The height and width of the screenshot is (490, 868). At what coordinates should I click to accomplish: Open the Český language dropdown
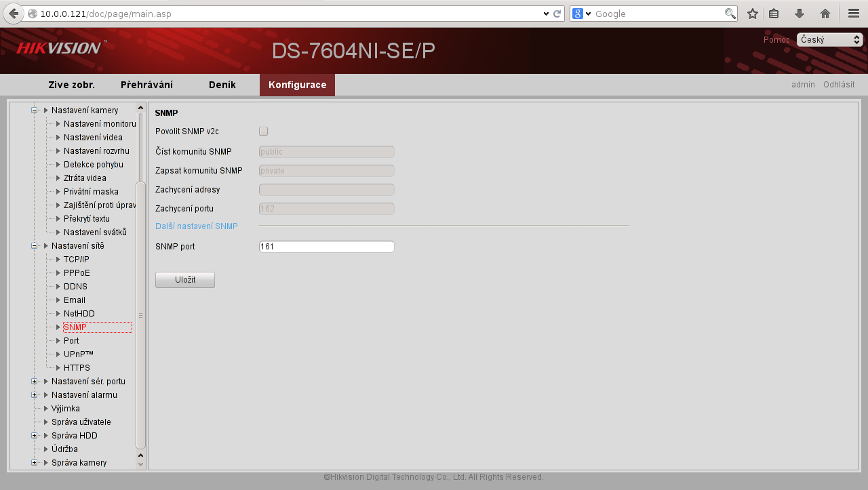[829, 40]
